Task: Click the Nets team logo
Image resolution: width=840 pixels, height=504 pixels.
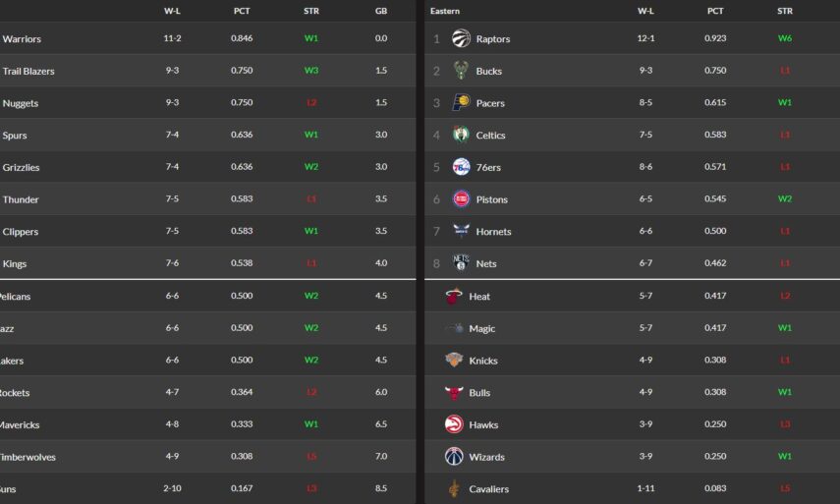Action: [461, 263]
